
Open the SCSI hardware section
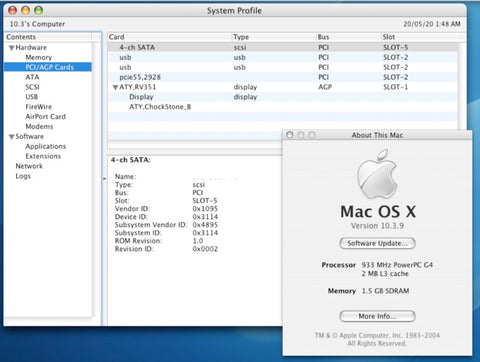click(x=32, y=87)
